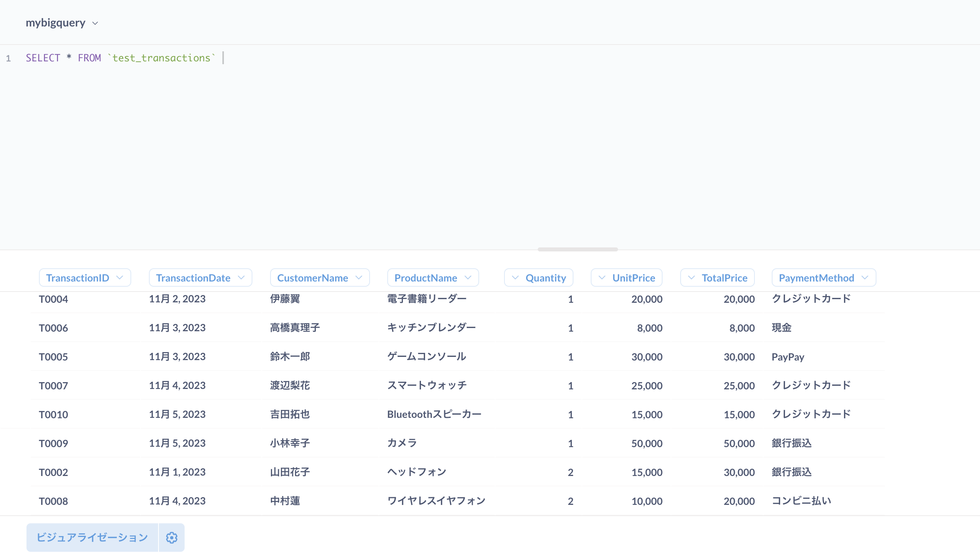The image size is (980, 559).
Task: Click the ビジュアライゼーション button
Action: tap(91, 537)
